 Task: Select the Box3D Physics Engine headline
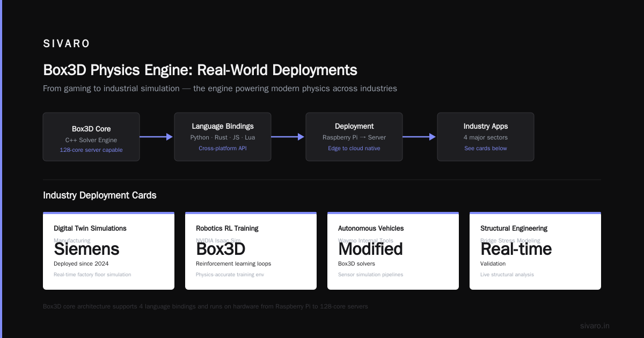(x=200, y=70)
